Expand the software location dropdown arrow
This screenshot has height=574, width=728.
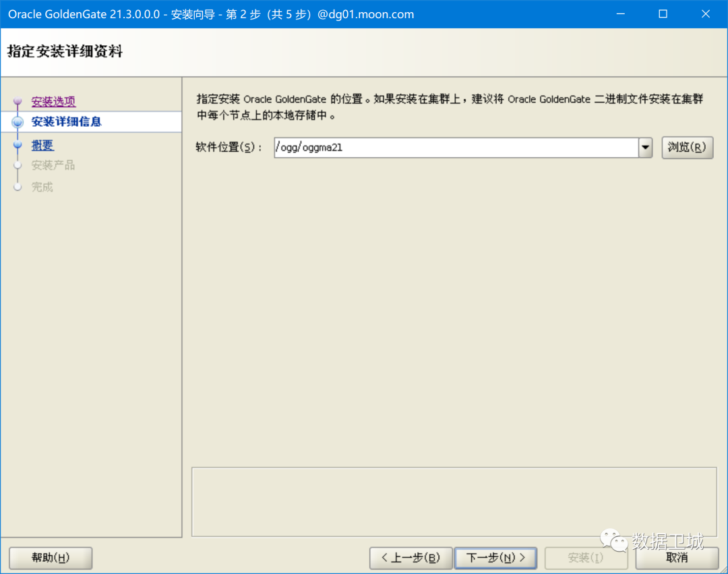coord(645,148)
